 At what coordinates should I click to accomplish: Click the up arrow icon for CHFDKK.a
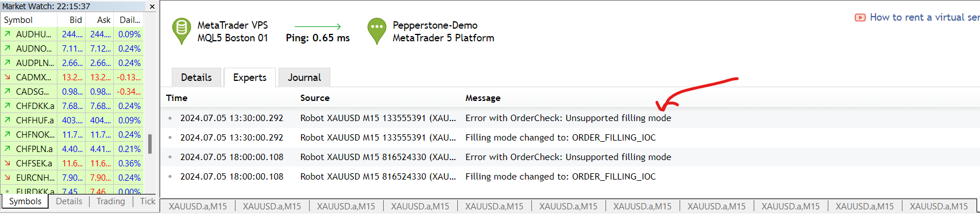click(7, 106)
